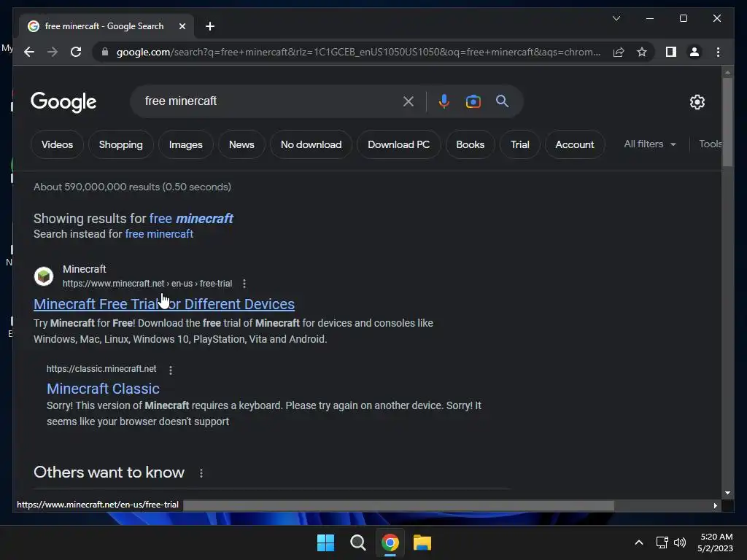
Task: Switch to News results
Action: (x=241, y=144)
